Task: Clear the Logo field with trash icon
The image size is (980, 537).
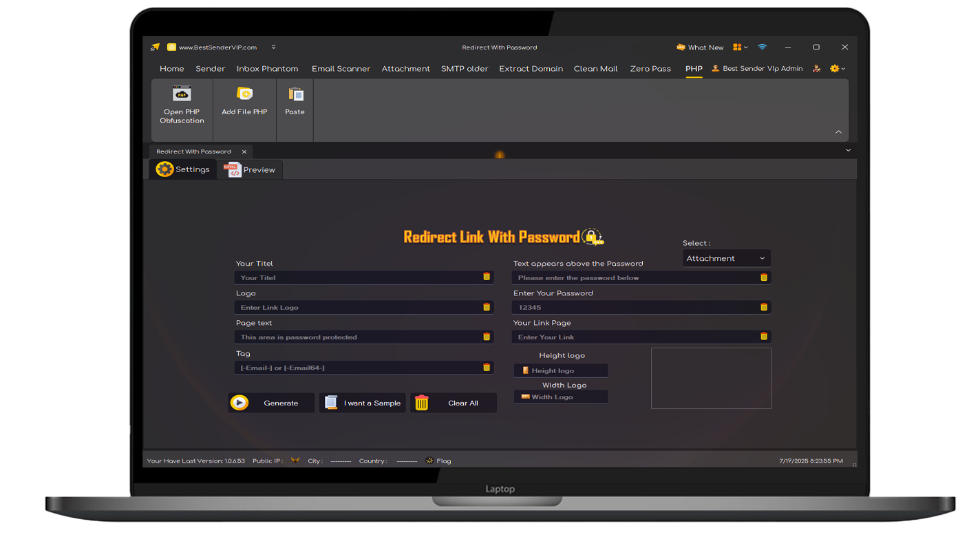Action: tap(487, 307)
